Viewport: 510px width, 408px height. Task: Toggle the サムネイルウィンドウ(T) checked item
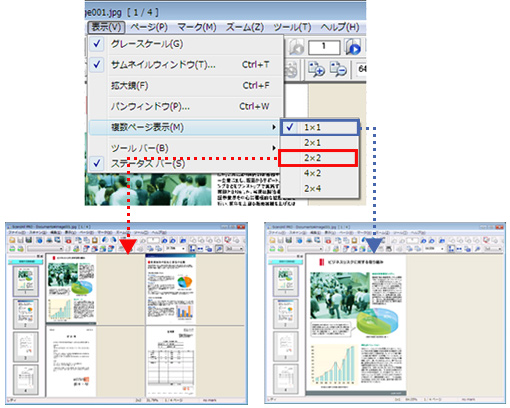click(186, 65)
